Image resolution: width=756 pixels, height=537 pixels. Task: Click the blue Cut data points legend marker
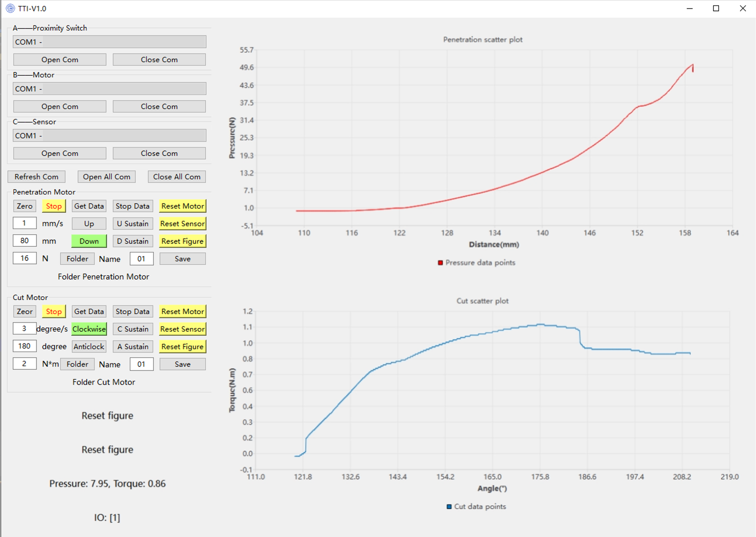coord(449,506)
